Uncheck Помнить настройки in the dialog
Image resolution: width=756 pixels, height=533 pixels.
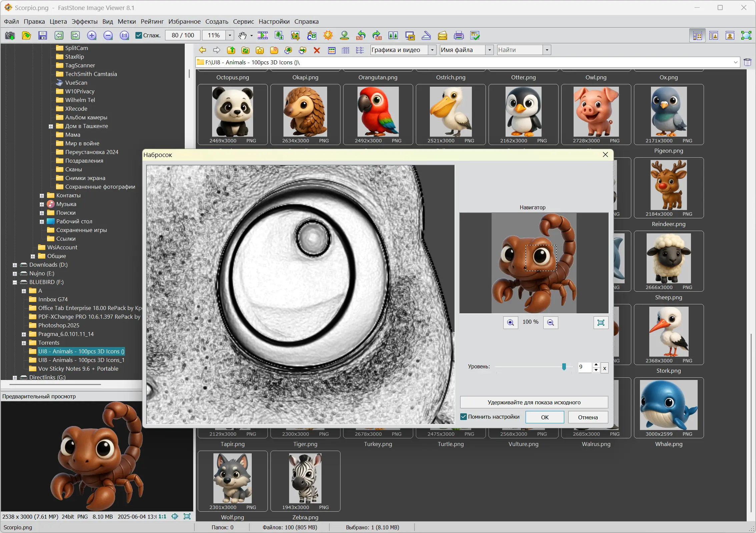click(x=463, y=417)
